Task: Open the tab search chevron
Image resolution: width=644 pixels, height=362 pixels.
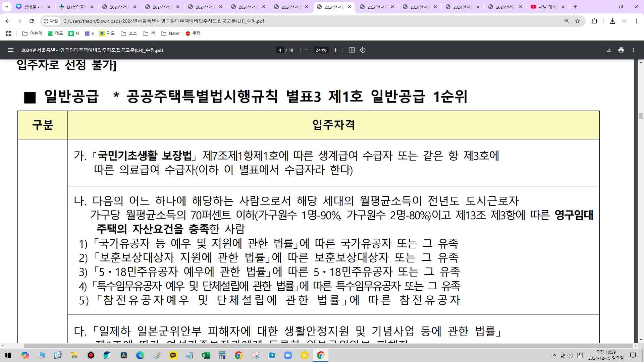Action: pos(6,7)
